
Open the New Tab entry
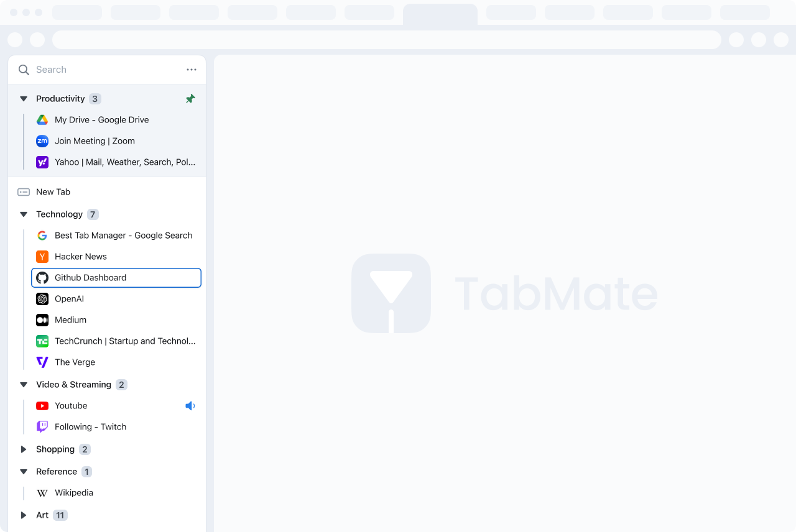tap(53, 191)
